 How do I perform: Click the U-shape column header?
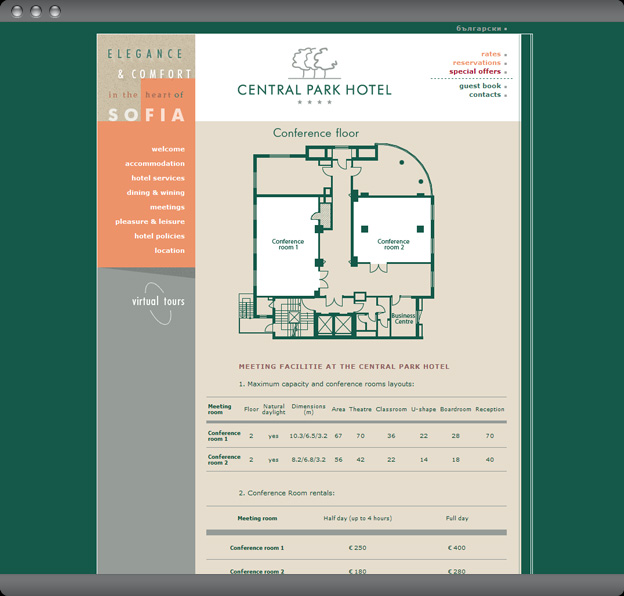click(423, 409)
